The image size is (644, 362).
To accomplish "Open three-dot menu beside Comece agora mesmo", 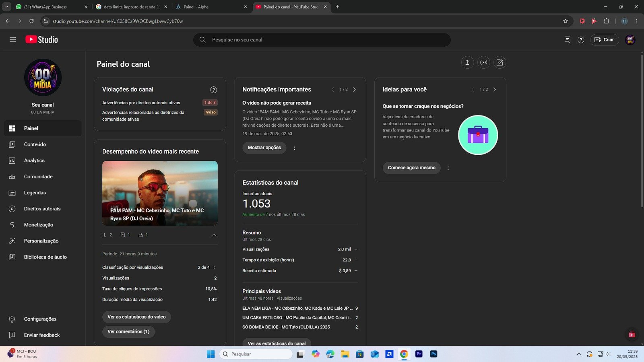I will [x=448, y=168].
